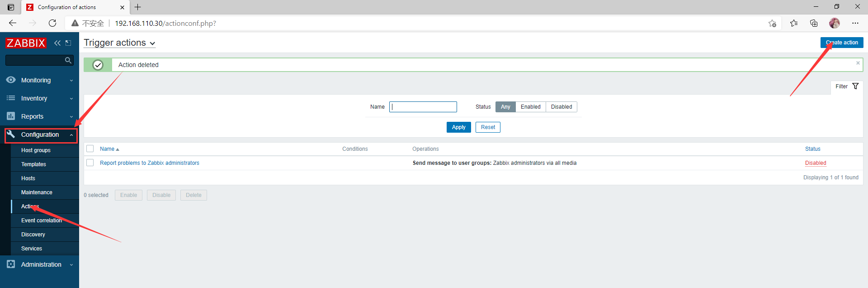Image resolution: width=868 pixels, height=288 pixels.
Task: Close the Configuration of actions tab
Action: coord(122,7)
